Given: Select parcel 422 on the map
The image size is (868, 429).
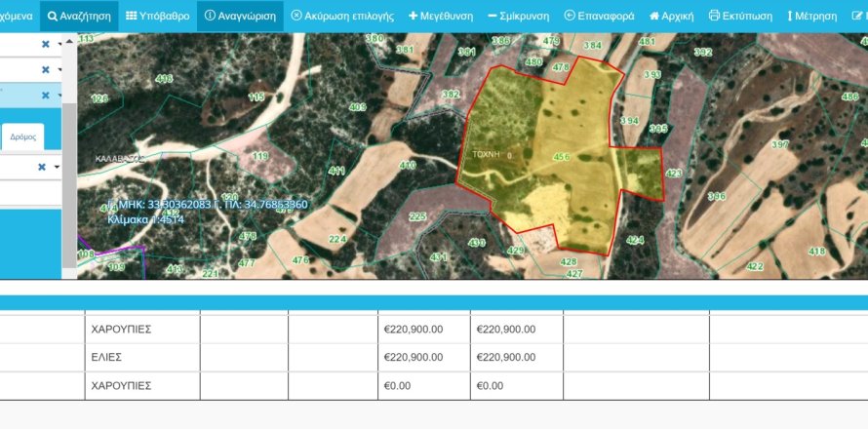Looking at the screenshot, I should 755,267.
